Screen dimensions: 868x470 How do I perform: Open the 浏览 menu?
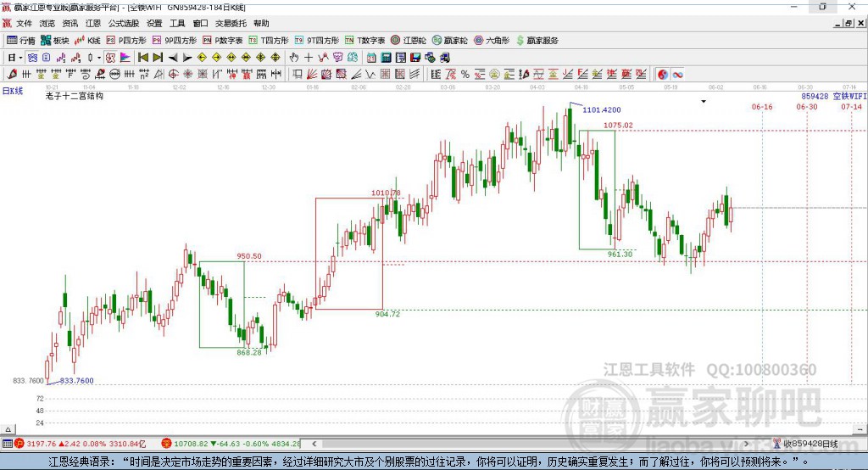pyautogui.click(x=47, y=23)
